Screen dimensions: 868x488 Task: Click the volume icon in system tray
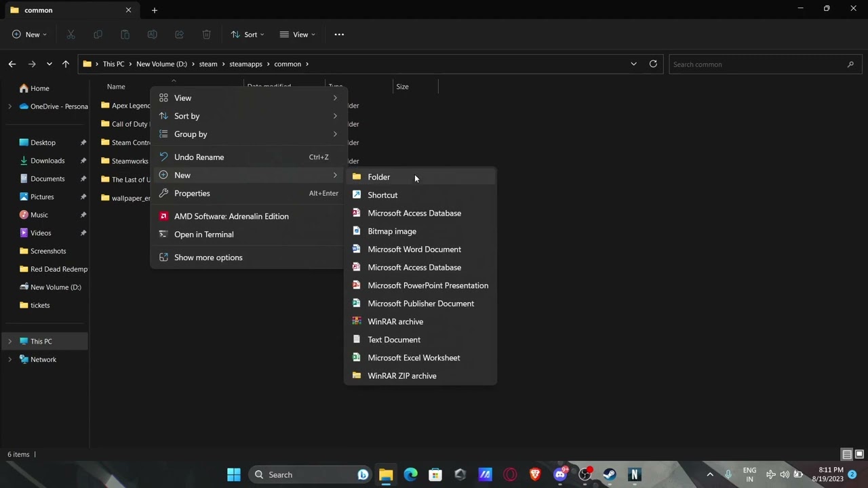click(x=785, y=474)
